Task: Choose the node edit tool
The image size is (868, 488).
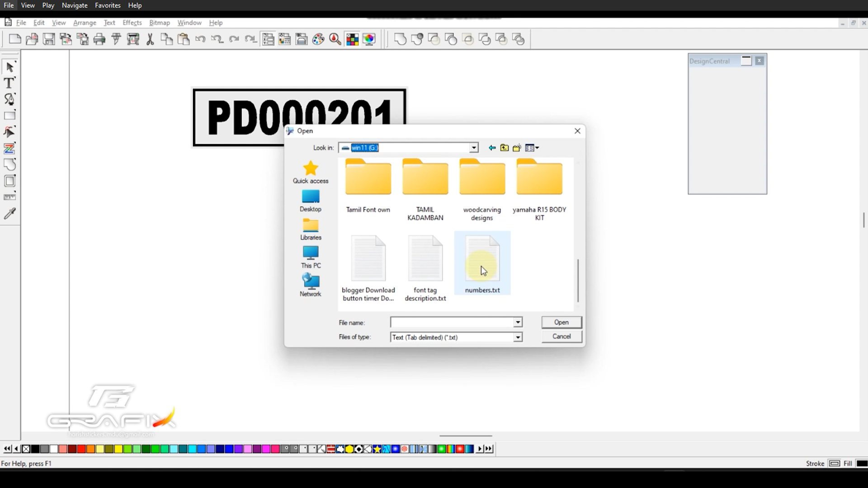Action: tap(9, 131)
